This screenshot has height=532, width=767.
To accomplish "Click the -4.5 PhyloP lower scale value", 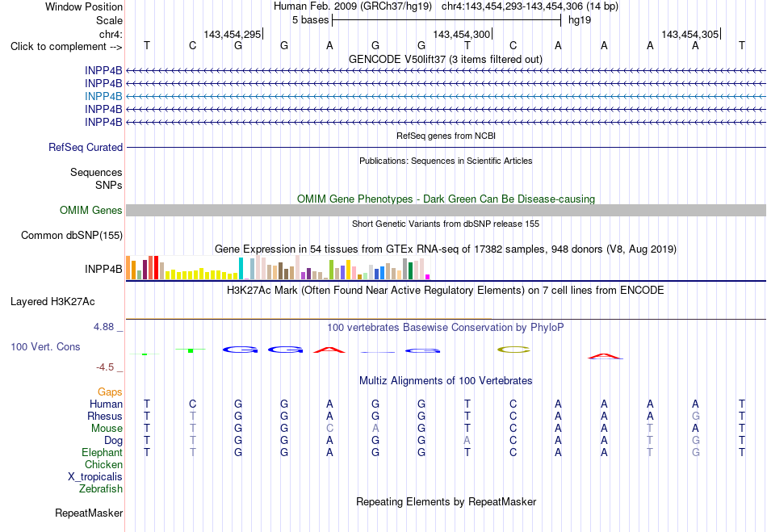I will pyautogui.click(x=105, y=367).
